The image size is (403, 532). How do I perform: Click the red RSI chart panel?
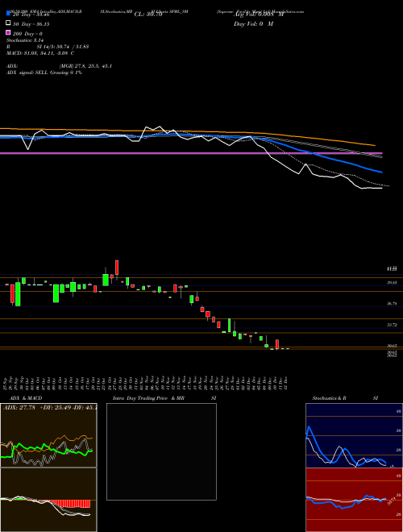click(x=354, y=500)
